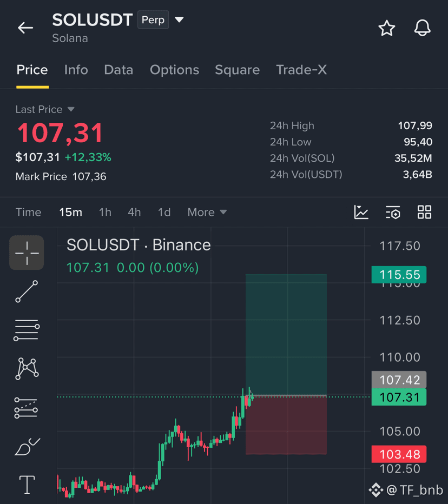Open chart settings icon
This screenshot has width=448, height=504.
(393, 212)
